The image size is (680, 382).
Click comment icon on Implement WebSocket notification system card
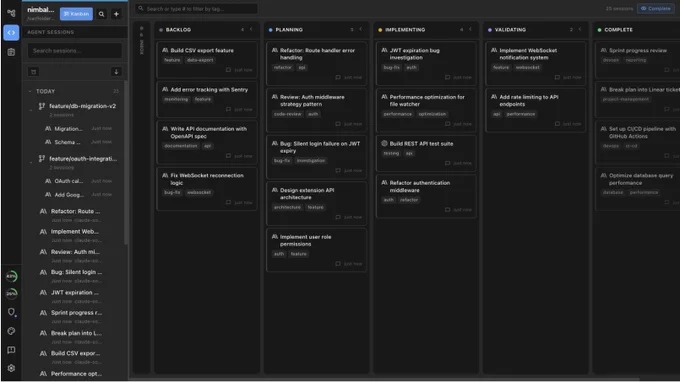tap(557, 77)
